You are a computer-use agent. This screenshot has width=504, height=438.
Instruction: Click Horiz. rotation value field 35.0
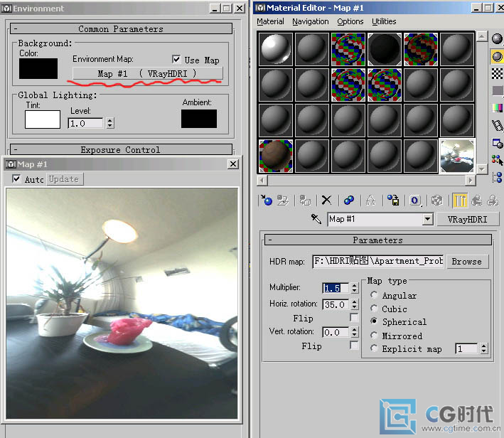(x=336, y=304)
